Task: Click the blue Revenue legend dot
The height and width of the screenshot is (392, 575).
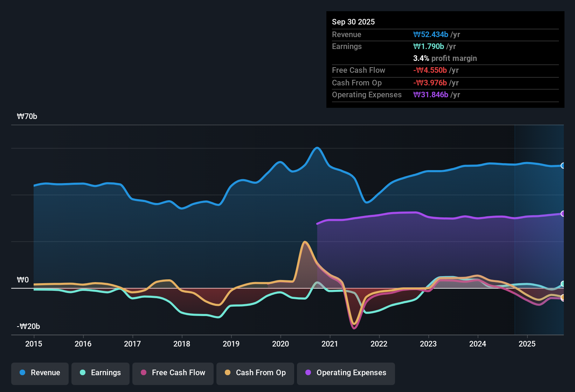Action: coord(22,373)
